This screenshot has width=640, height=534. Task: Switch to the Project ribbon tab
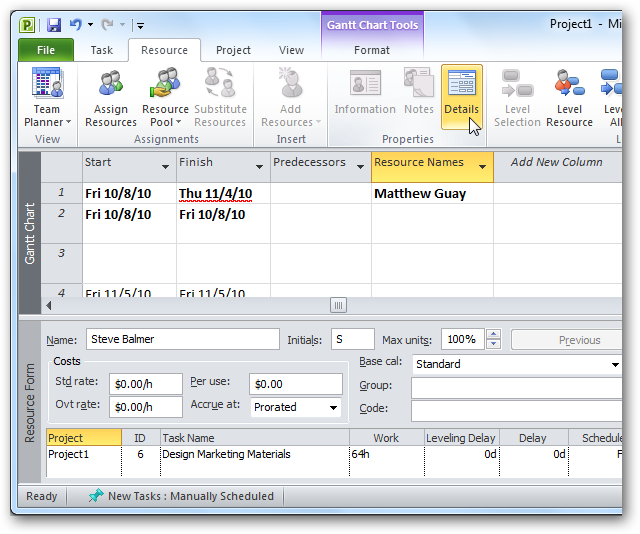(233, 50)
